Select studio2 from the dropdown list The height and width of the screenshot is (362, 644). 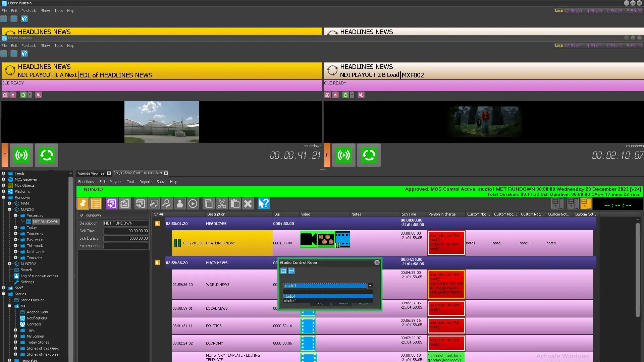290,301
